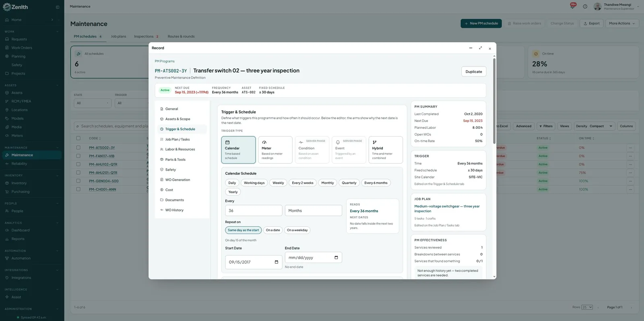Click the notifications bell icon

(572, 6)
